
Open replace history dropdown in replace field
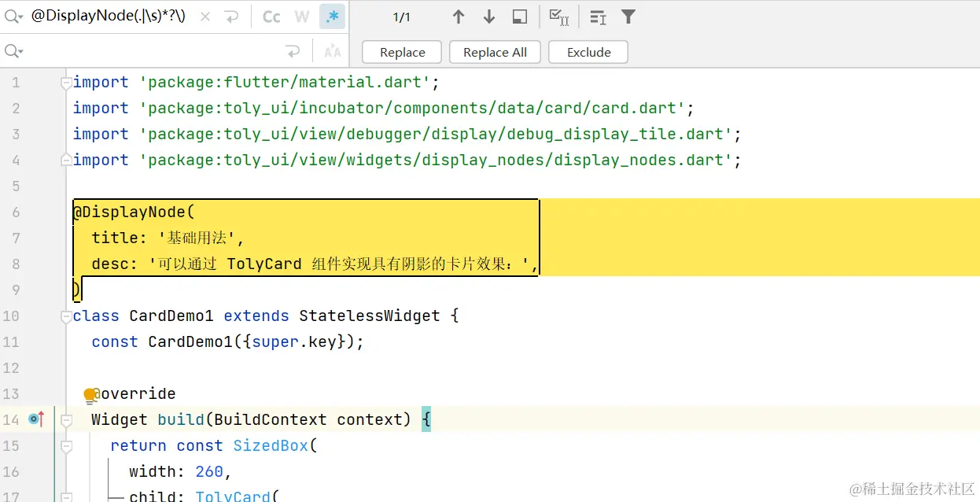13,51
